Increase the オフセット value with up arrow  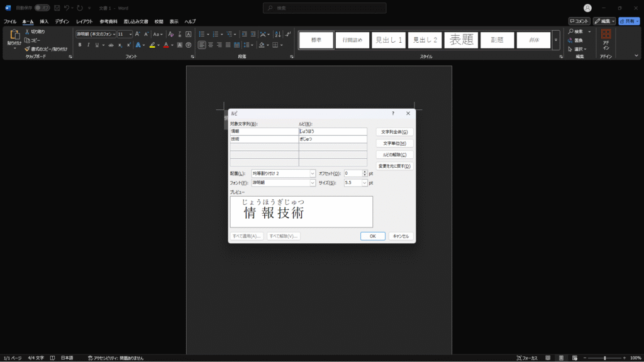pyautogui.click(x=364, y=172)
